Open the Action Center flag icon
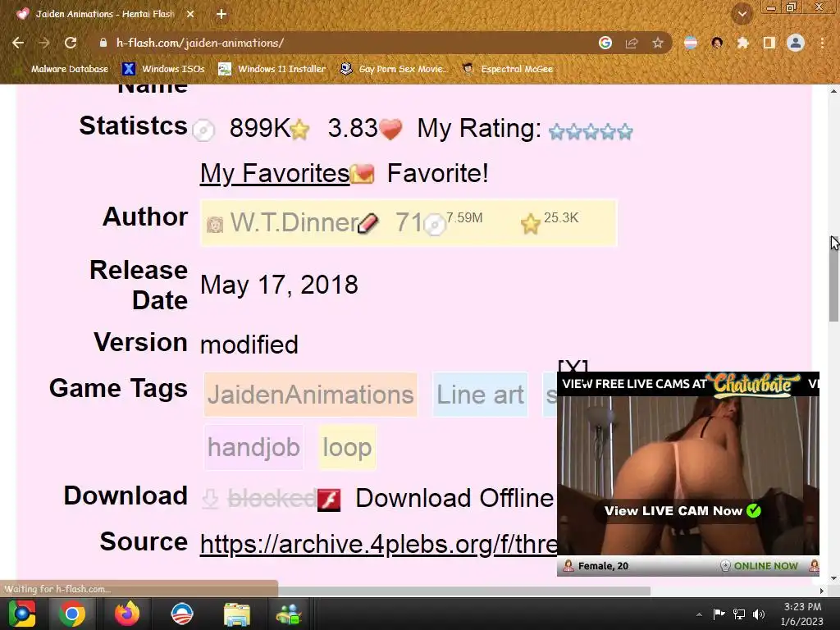The image size is (840, 630). (x=719, y=614)
